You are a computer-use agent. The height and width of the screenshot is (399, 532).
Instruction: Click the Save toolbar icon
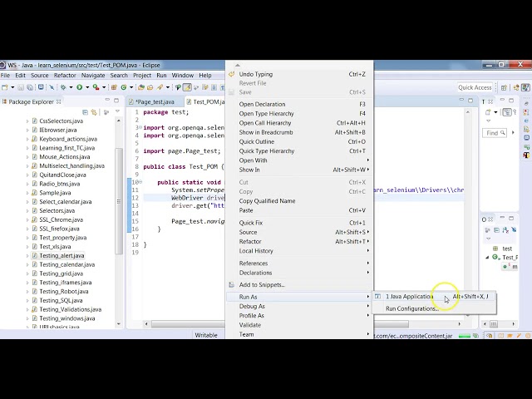click(21, 87)
